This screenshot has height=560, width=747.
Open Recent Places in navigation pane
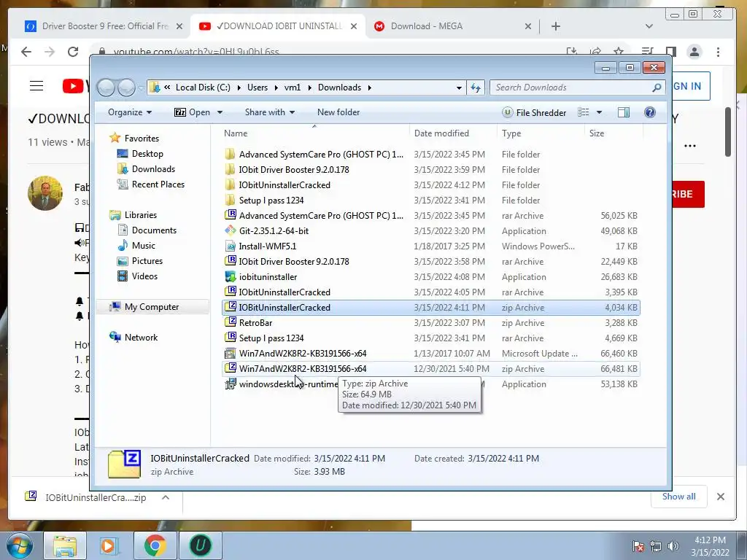tap(158, 184)
